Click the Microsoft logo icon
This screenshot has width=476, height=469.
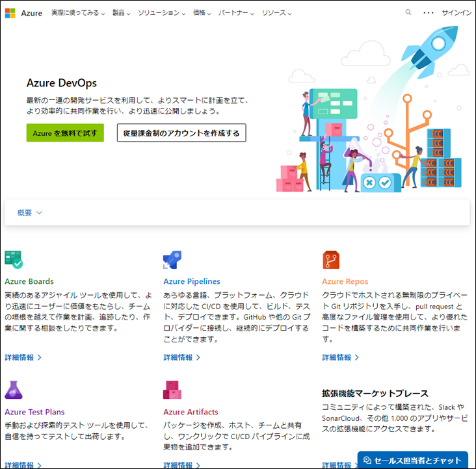click(10, 13)
